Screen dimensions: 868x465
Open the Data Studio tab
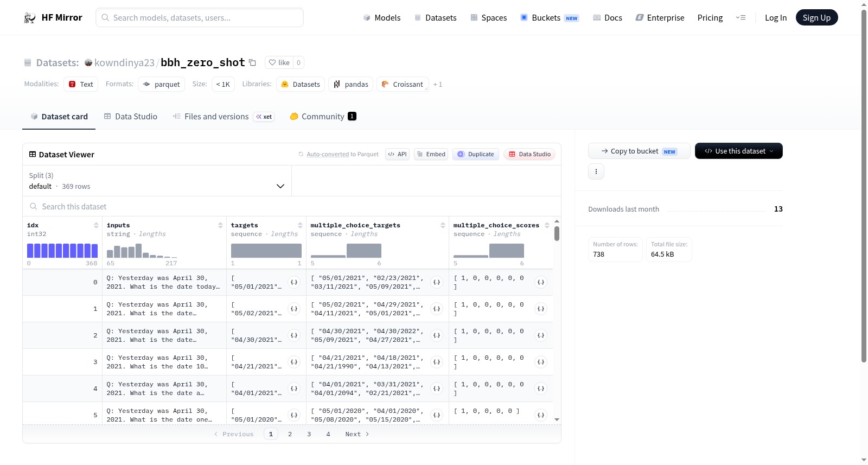pos(131,117)
